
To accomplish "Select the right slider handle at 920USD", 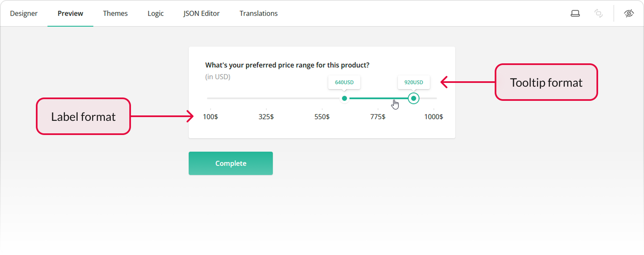I will [413, 98].
